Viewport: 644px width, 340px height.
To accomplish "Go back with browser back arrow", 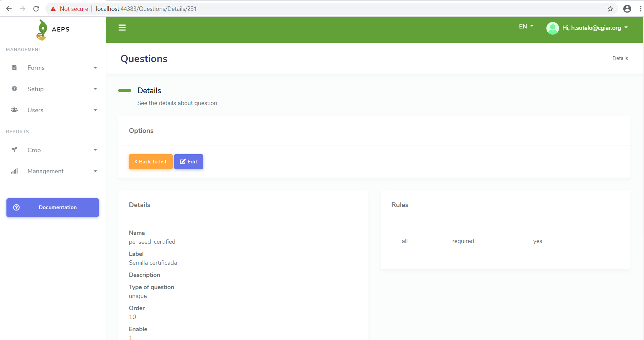I will tap(9, 8).
